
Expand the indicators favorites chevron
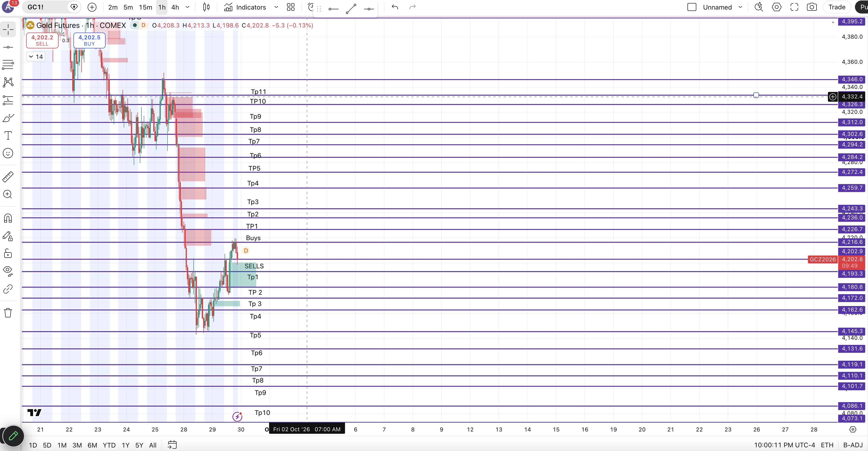tap(276, 7)
